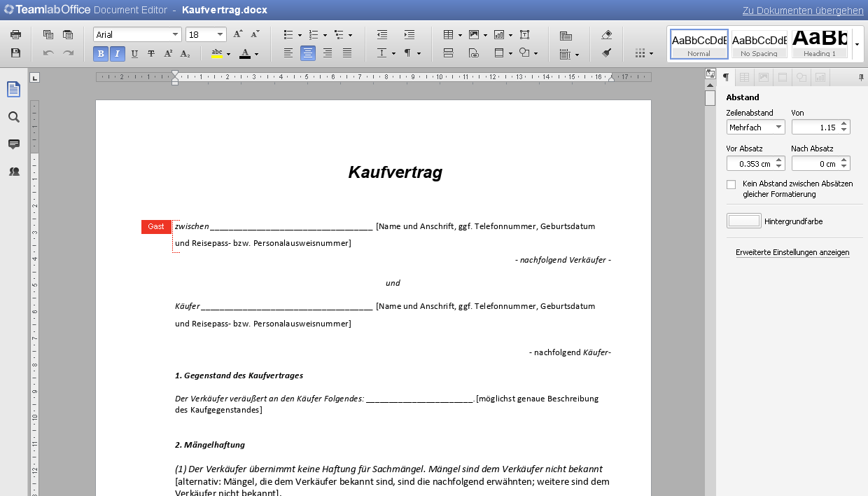Show advanced settings via Erweiterte Einstellungen anzeigen
Image resolution: width=868 pixels, height=496 pixels.
(x=792, y=252)
